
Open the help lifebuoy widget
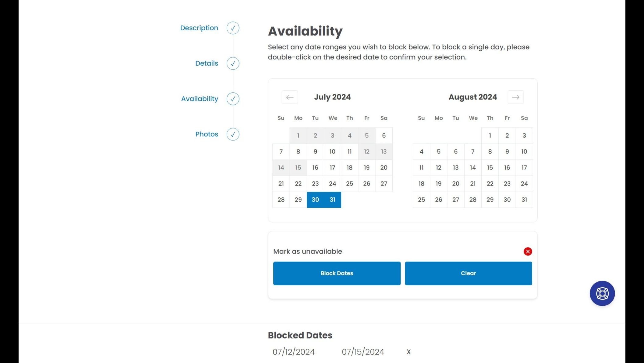pos(602,293)
